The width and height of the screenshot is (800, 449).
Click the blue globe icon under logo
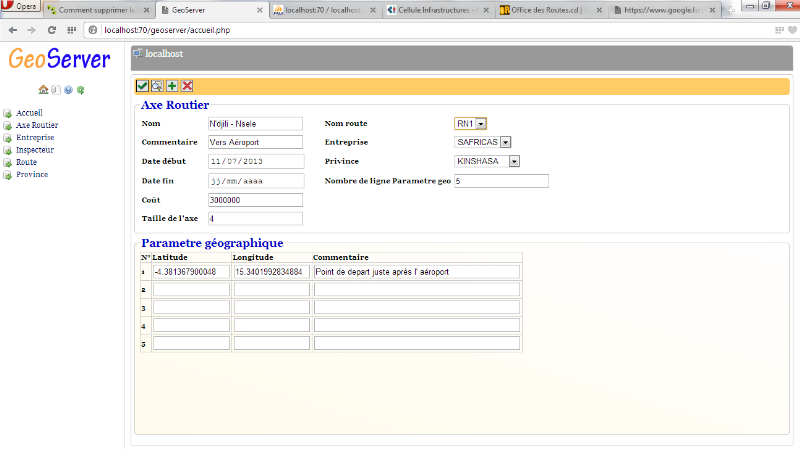(68, 90)
